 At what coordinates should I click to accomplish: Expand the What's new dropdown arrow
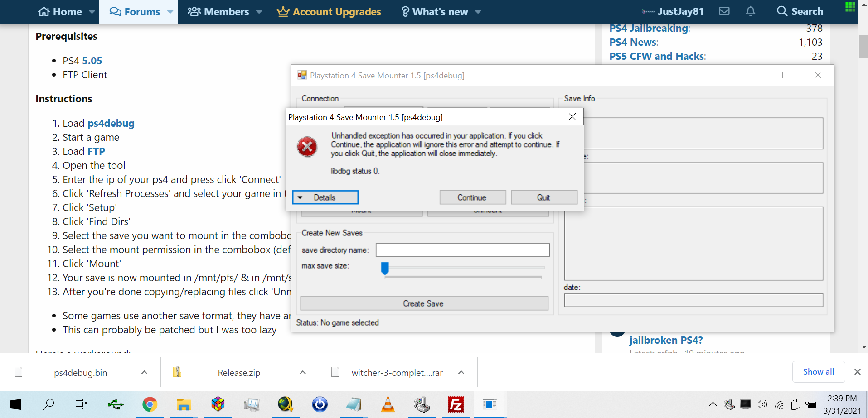(478, 12)
